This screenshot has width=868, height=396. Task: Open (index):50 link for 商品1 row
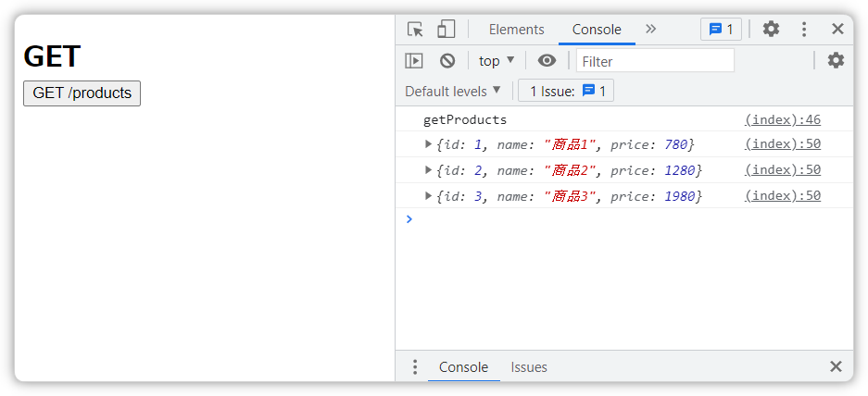[783, 143]
